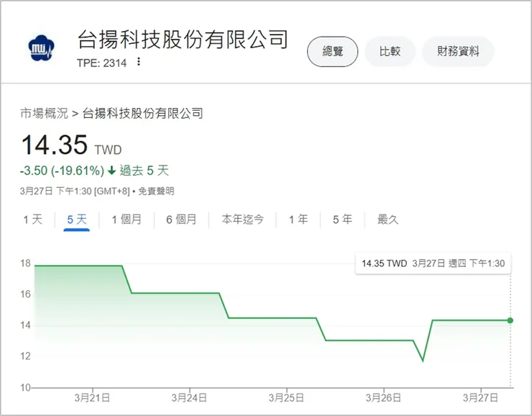532x416 pixels.
Task: Select the 總覽 overview button
Action: point(332,52)
